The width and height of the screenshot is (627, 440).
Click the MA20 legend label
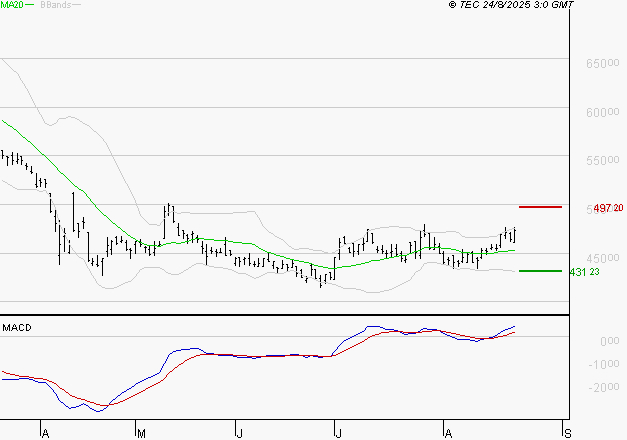[x=12, y=5]
